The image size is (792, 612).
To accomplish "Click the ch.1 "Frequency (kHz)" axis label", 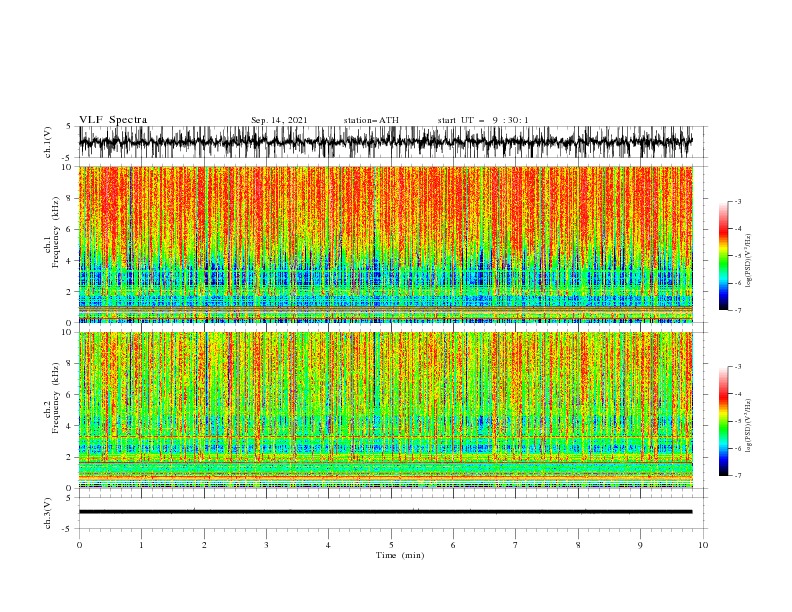I will tap(56, 233).
